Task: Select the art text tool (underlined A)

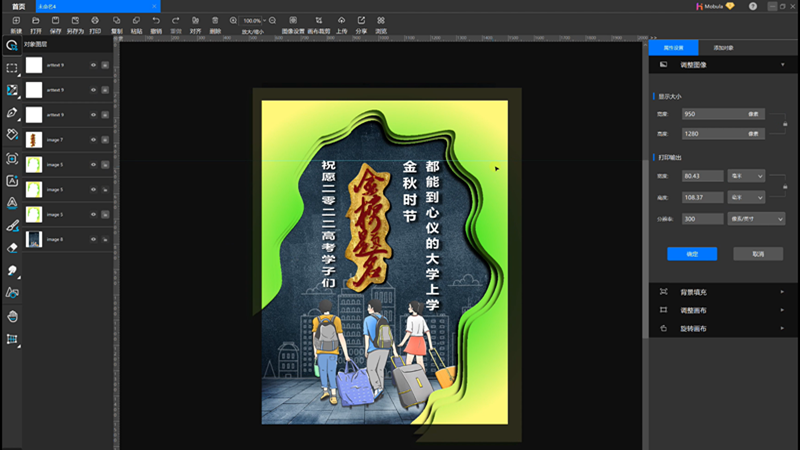Action: pyautogui.click(x=12, y=203)
